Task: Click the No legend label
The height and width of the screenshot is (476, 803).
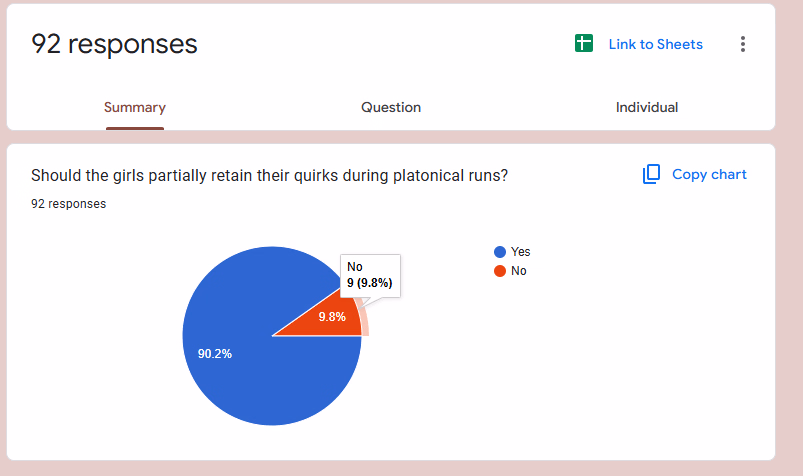Action: click(x=518, y=271)
